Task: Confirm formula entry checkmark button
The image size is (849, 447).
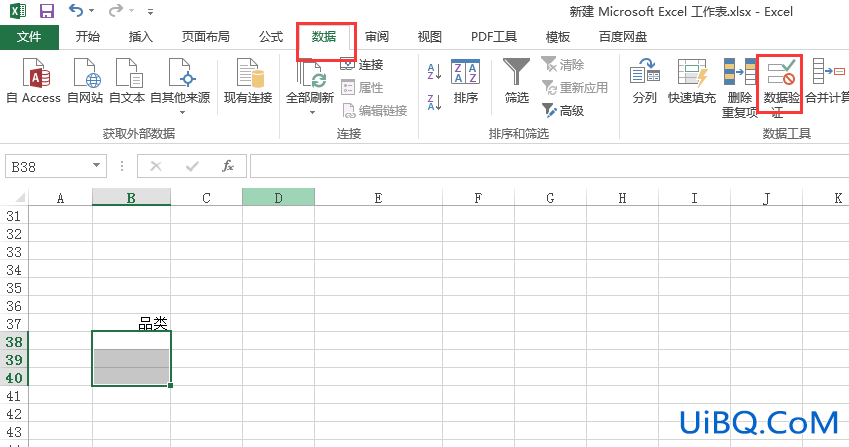Action: pos(192,166)
